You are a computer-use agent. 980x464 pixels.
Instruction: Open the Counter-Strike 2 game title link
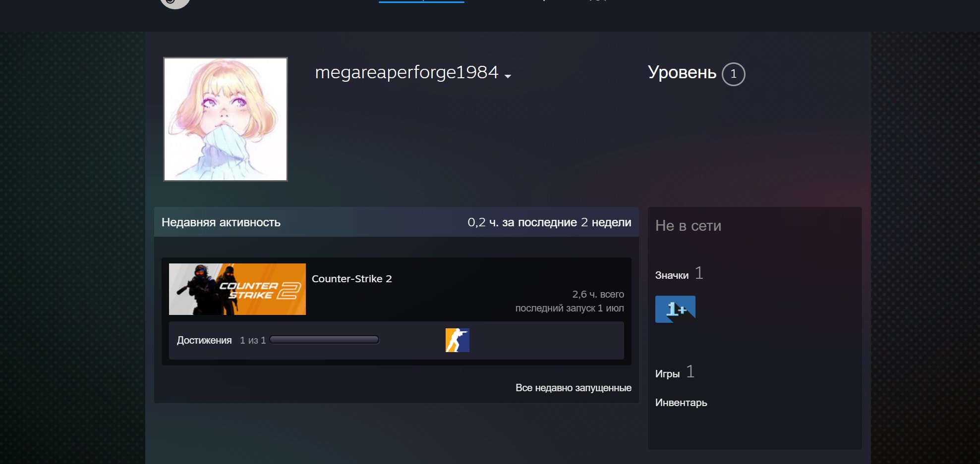tap(352, 279)
